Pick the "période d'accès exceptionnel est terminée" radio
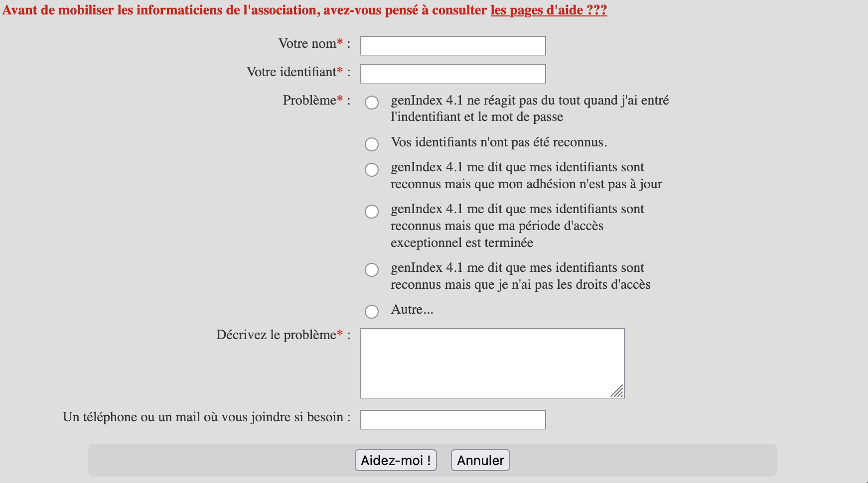Viewport: 868px width, 483px height. [x=372, y=212]
